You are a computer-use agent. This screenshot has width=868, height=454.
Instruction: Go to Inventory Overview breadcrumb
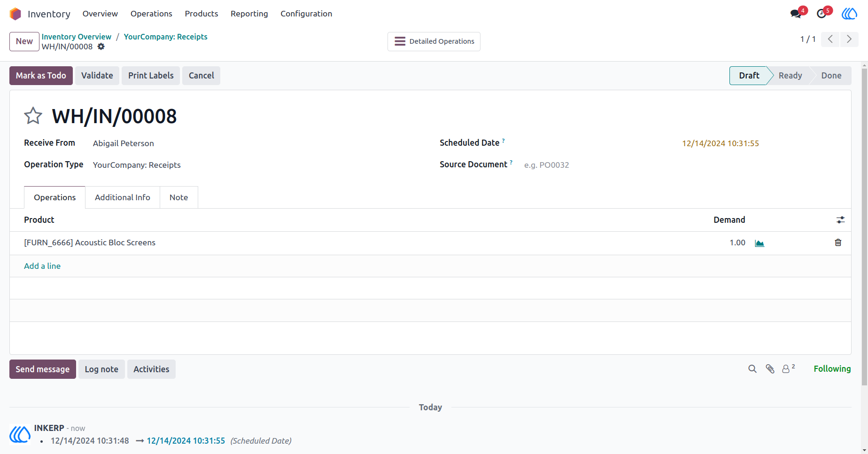click(77, 37)
